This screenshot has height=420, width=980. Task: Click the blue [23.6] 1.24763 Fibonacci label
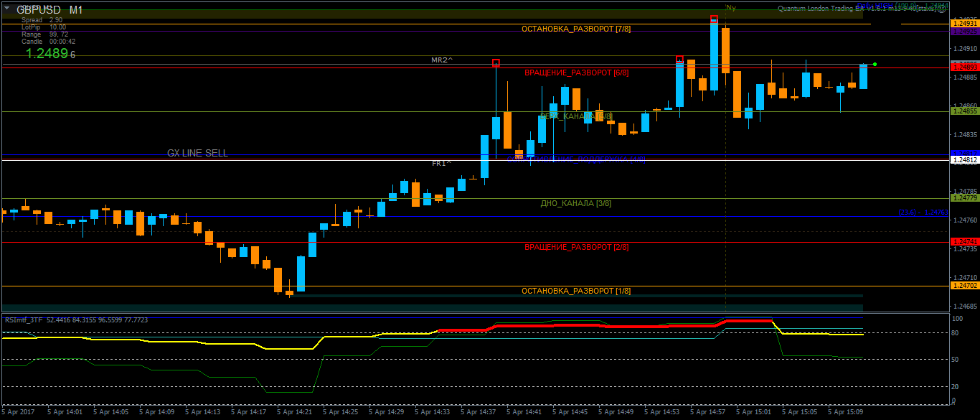[923, 213]
